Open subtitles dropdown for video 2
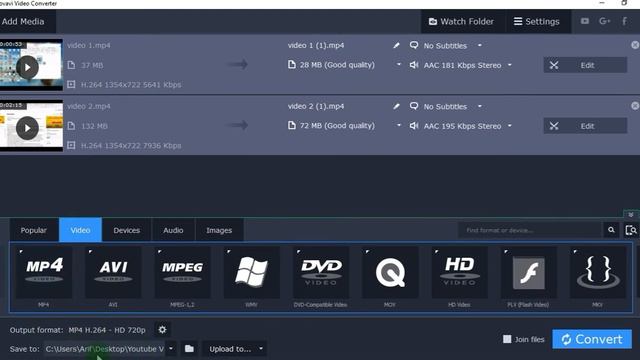This screenshot has width=640, height=360. (x=480, y=106)
